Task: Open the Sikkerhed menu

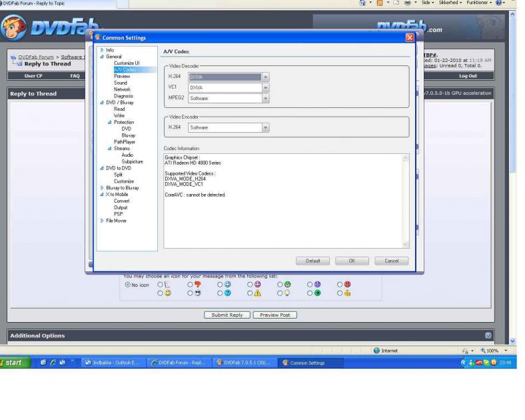Action: [450, 3]
